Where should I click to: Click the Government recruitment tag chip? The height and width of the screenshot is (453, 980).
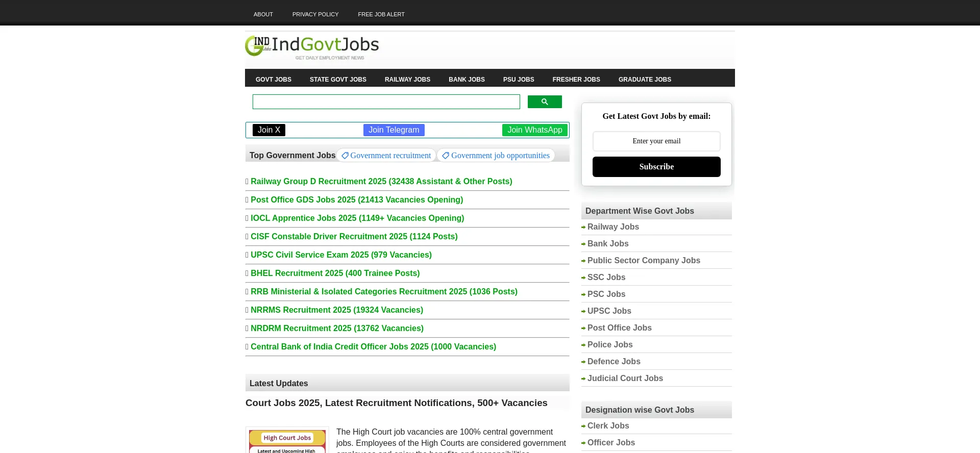pos(386,156)
